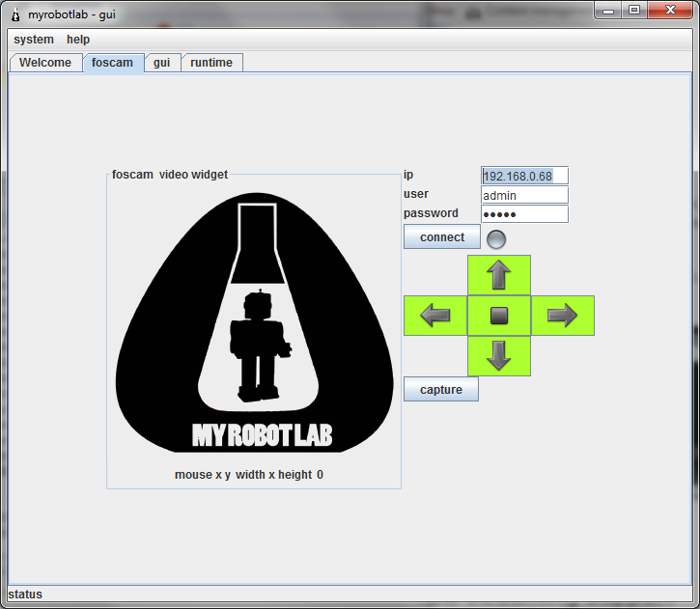700x609 pixels.
Task: Maximize the myrobotlab window
Action: 634,11
